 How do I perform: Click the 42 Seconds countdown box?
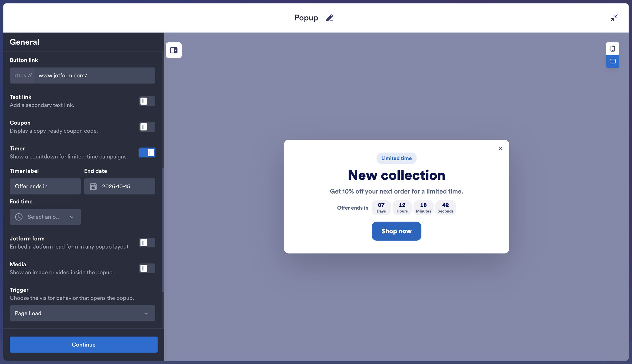tap(445, 207)
